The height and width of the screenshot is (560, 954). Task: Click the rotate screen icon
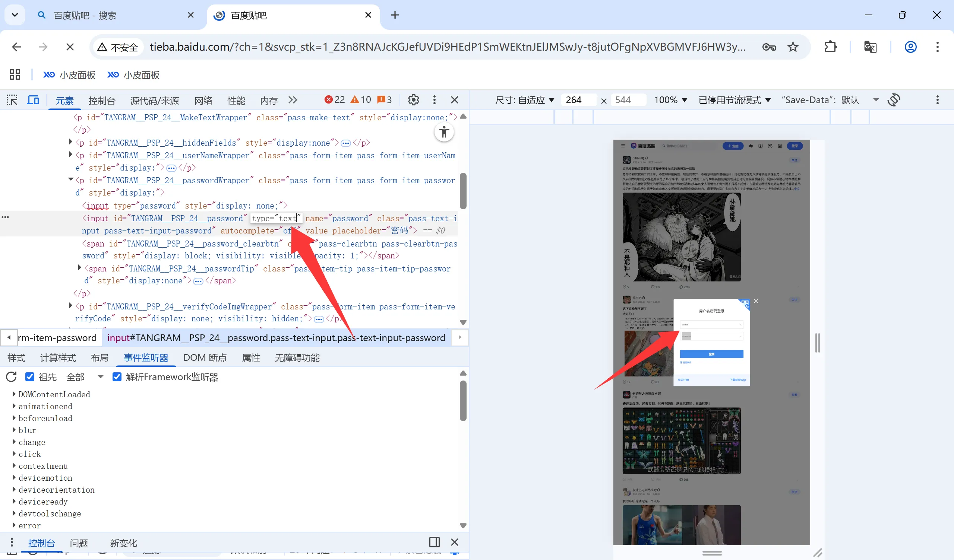(894, 100)
